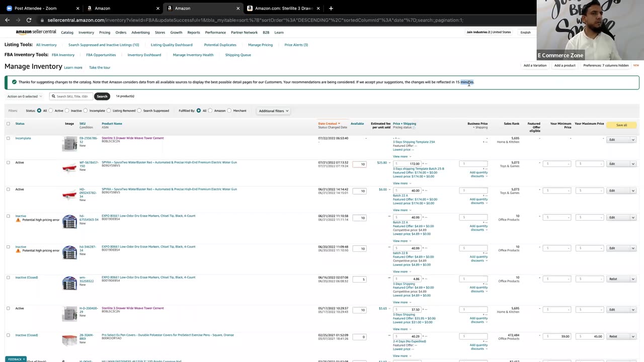Image resolution: width=644 pixels, height=362 pixels.
Task: Open the Shipping Queue link
Action: (x=238, y=55)
